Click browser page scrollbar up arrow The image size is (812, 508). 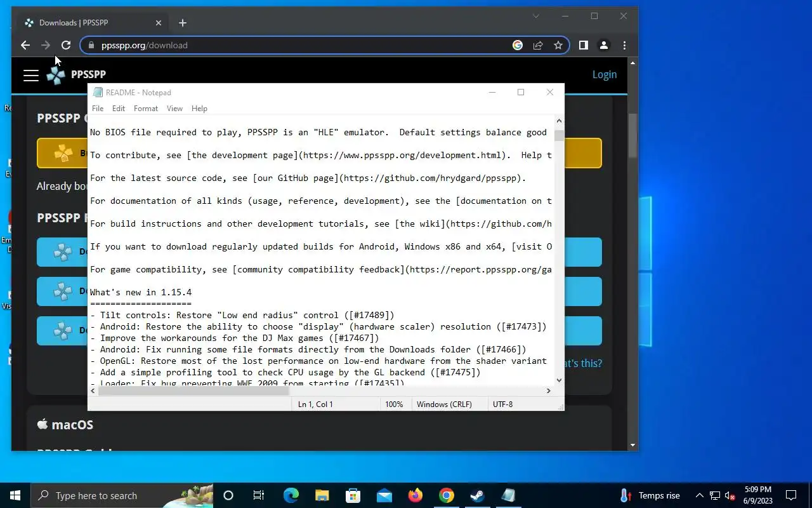click(x=632, y=63)
